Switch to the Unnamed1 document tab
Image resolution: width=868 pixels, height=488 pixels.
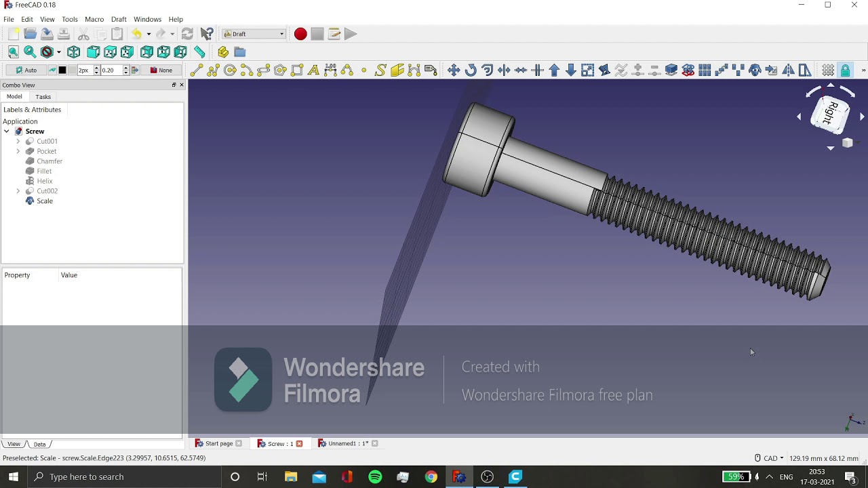click(x=347, y=444)
